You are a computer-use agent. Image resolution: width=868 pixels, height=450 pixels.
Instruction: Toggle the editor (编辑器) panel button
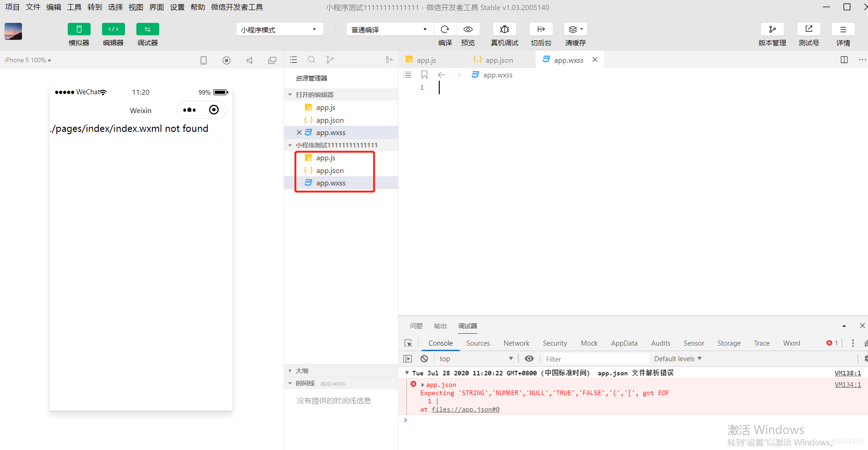pyautogui.click(x=113, y=29)
